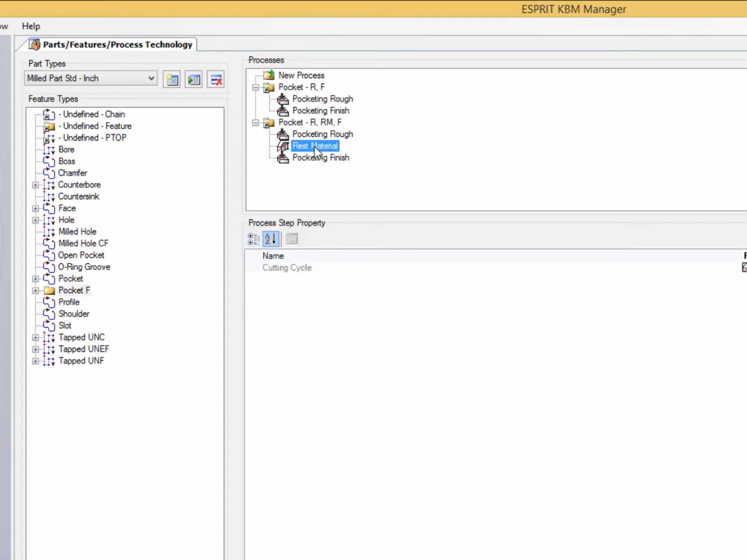Expand the Tapped UNC feature type

(x=35, y=337)
